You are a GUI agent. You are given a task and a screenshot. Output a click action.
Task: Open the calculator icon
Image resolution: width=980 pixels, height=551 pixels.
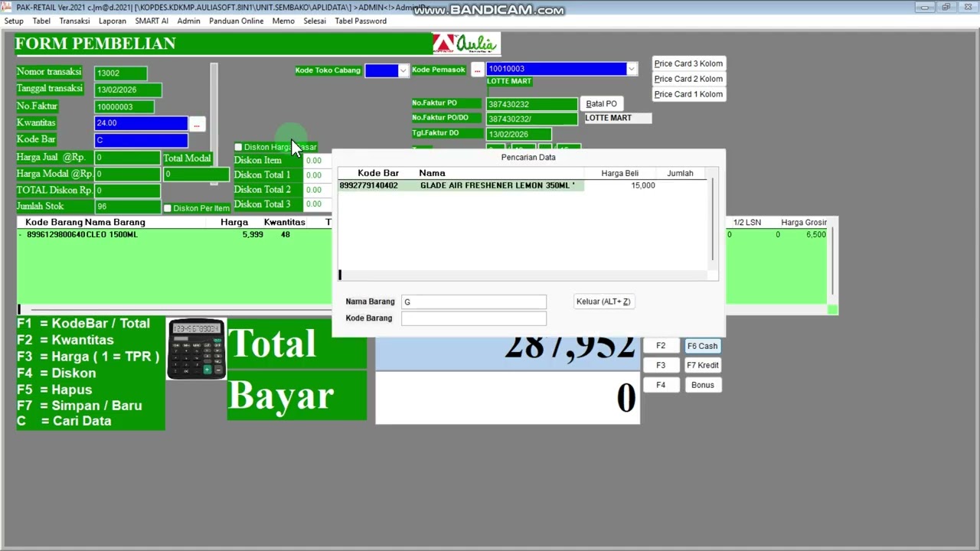click(x=197, y=350)
